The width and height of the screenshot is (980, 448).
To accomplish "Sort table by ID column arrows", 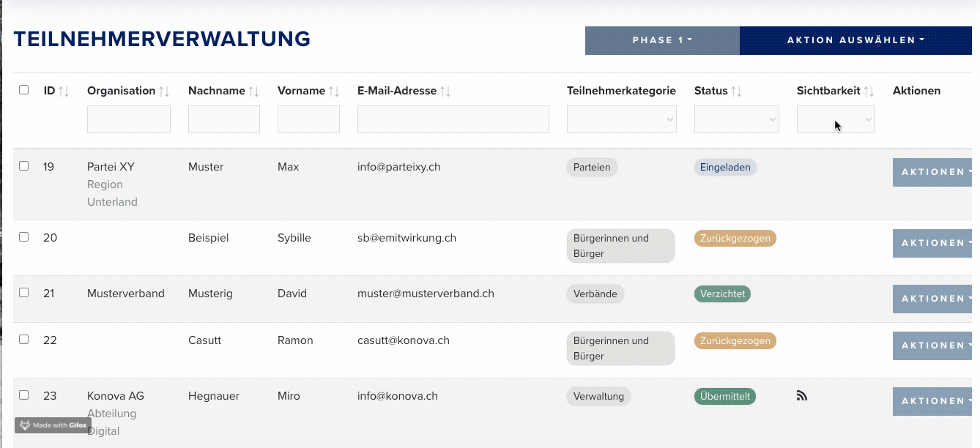I will 64,92.
